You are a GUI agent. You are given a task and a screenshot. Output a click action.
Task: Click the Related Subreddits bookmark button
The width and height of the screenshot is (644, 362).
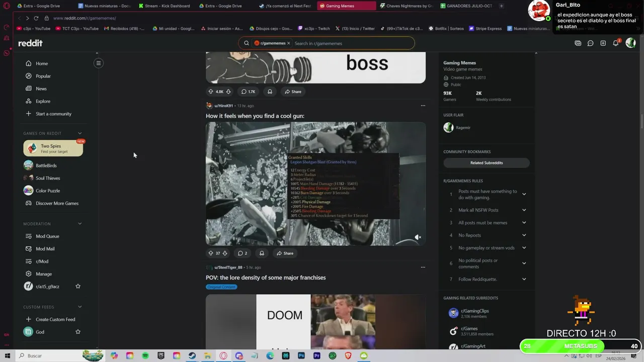pyautogui.click(x=487, y=163)
